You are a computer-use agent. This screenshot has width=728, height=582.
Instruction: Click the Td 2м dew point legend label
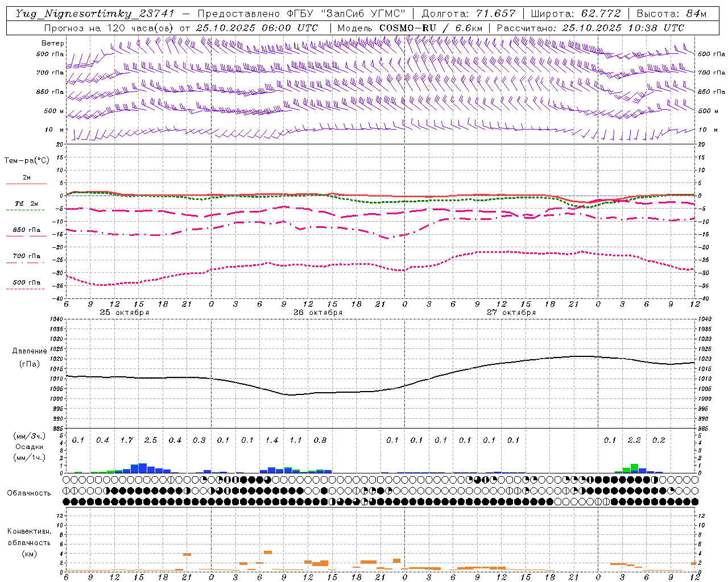27,203
